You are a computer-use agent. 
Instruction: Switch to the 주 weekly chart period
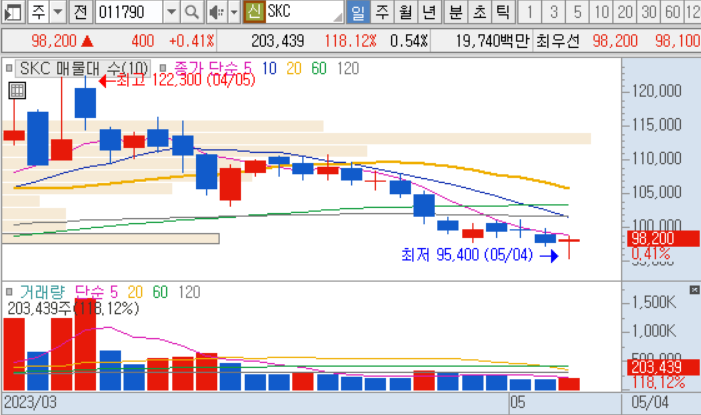click(382, 12)
